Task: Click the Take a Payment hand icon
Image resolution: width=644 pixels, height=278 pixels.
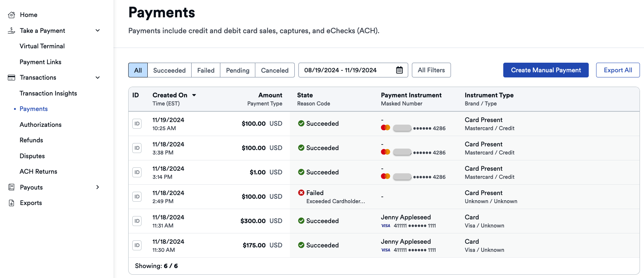Action: (x=11, y=31)
